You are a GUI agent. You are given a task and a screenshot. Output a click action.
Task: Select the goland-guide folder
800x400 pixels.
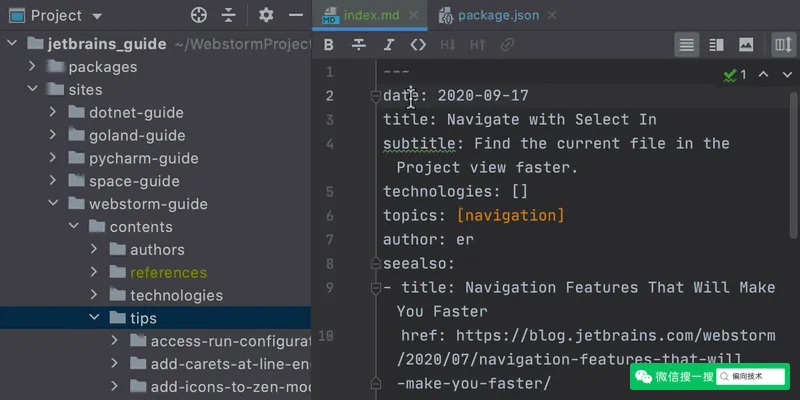click(x=155, y=135)
